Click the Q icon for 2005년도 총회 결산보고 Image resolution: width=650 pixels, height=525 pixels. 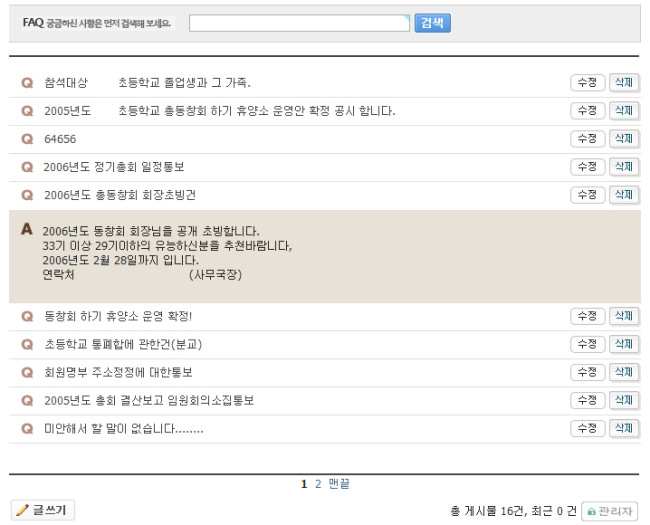[27, 400]
